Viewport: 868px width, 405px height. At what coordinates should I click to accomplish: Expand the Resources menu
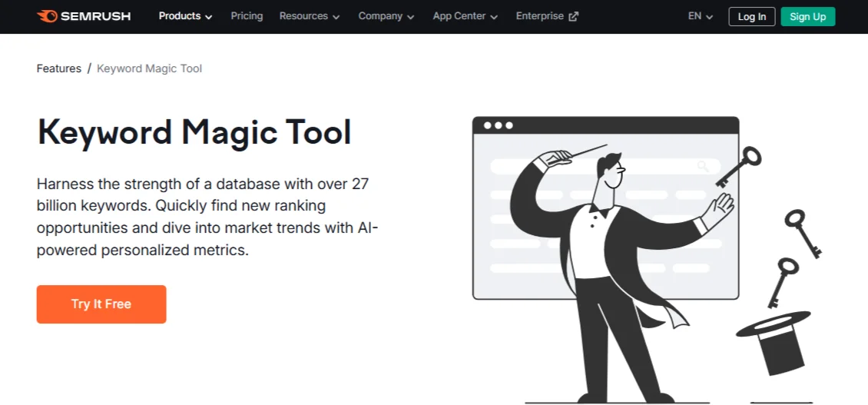310,16
